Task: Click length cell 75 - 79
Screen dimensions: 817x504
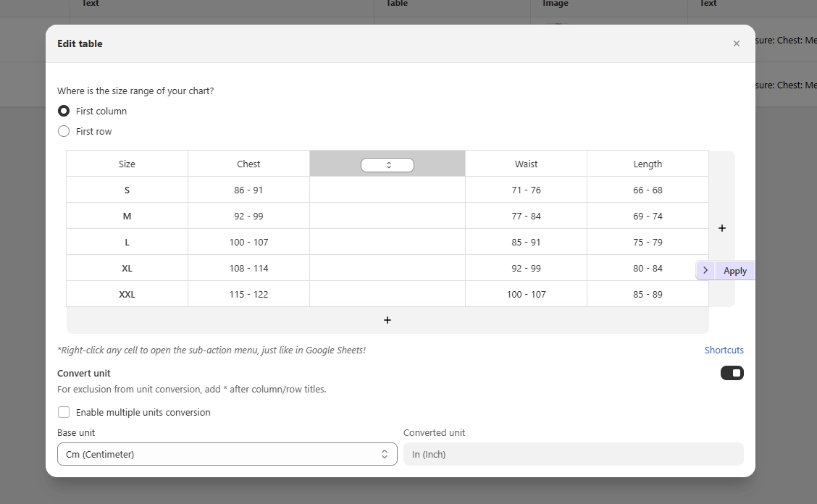Action: (x=648, y=242)
